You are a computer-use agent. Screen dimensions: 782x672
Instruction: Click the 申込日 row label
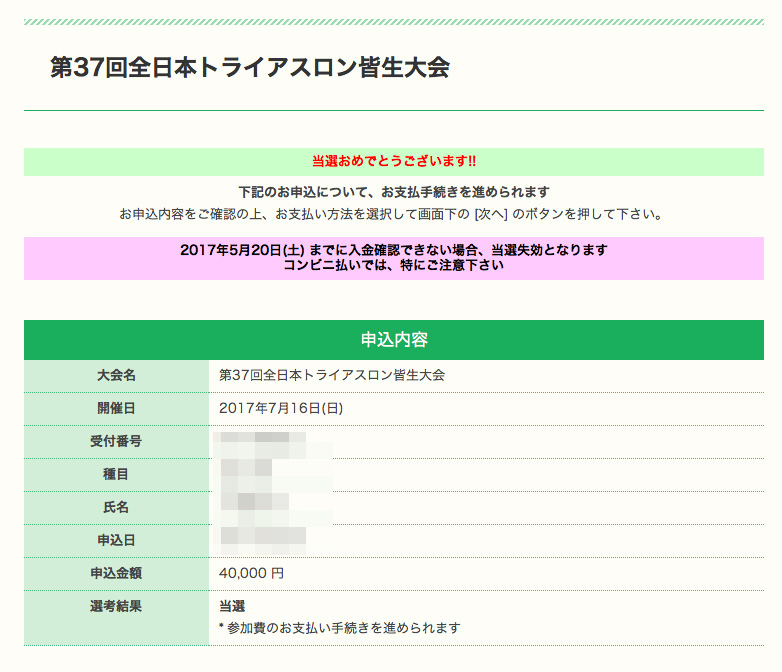coord(116,540)
